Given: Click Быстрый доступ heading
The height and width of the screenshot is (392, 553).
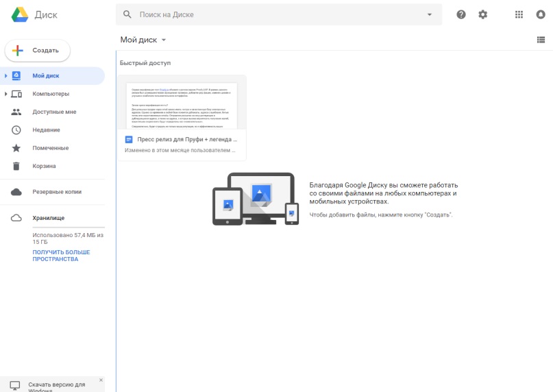Looking at the screenshot, I should 145,63.
